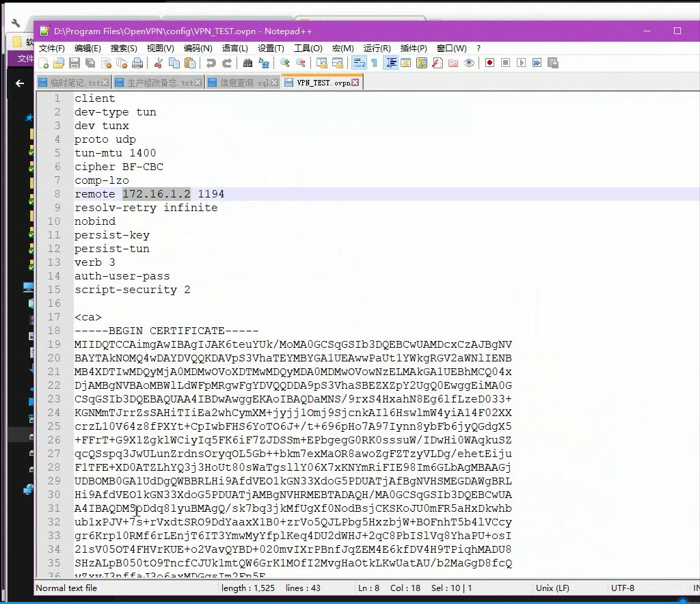Click the UTF-8 encoding in status bar
700x604 pixels.
(622, 588)
